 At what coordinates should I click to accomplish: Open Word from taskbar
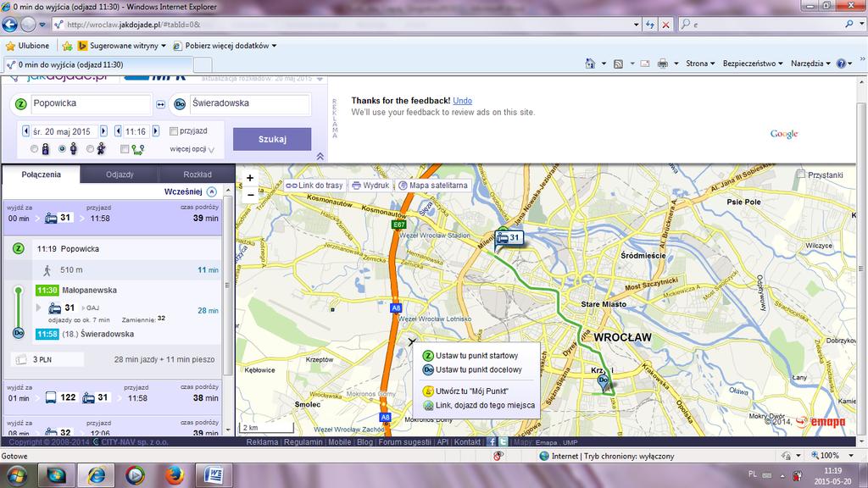coord(214,475)
